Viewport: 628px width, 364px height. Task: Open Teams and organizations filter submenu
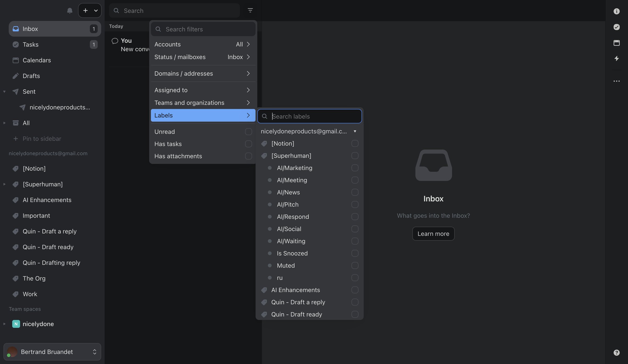203,103
